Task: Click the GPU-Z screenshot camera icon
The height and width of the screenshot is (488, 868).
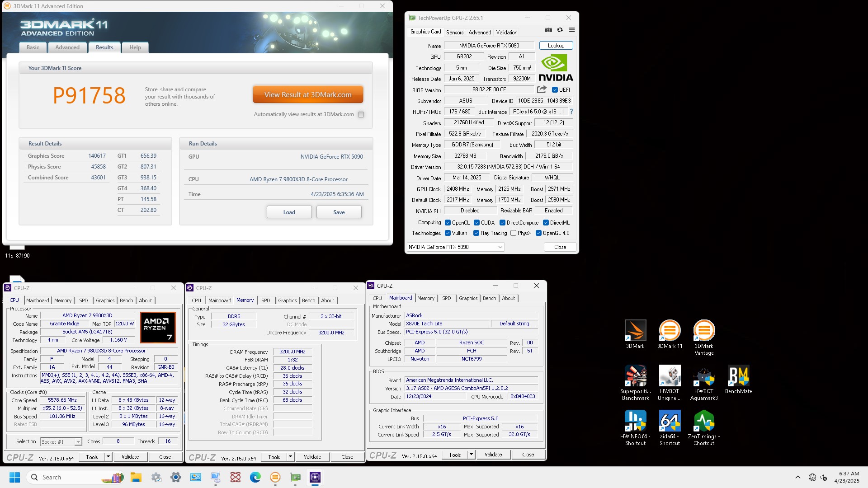Action: [548, 30]
